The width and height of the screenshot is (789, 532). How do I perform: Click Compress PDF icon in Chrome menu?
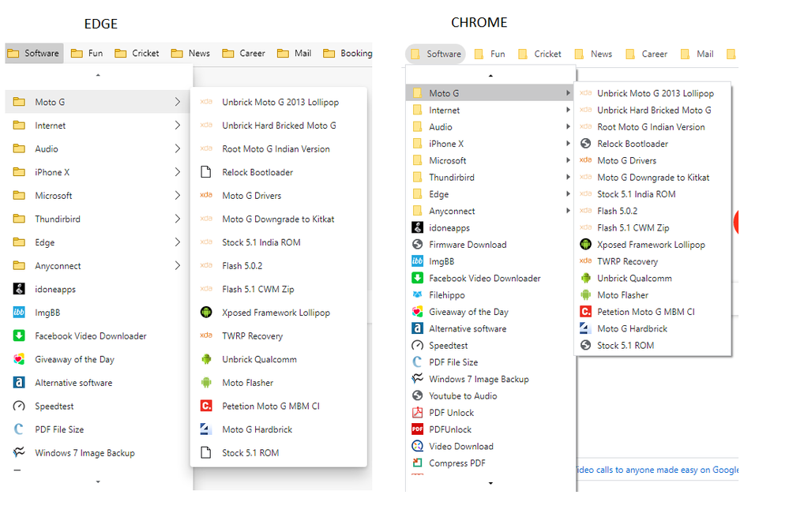click(417, 463)
